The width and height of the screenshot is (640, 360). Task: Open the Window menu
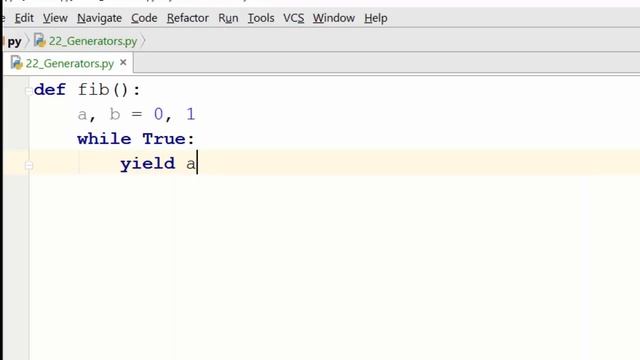click(333, 18)
